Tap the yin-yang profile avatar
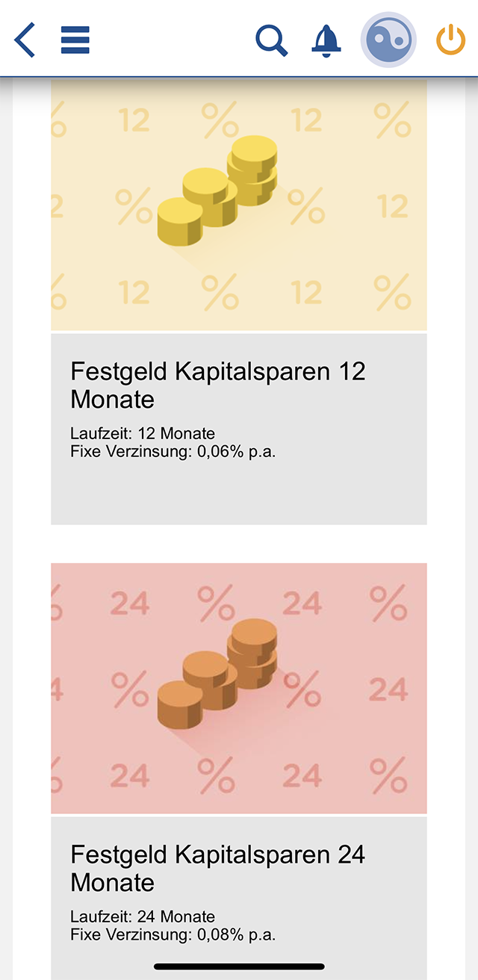 click(388, 40)
